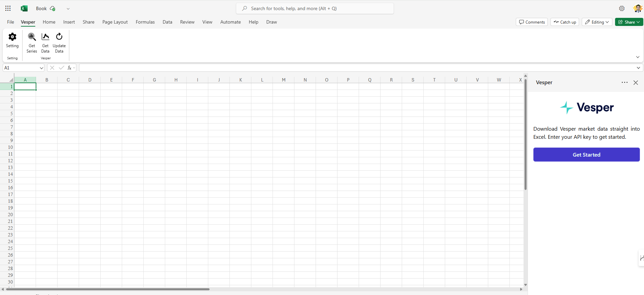Click the Get Started button
The height and width of the screenshot is (295, 644).
tap(586, 155)
